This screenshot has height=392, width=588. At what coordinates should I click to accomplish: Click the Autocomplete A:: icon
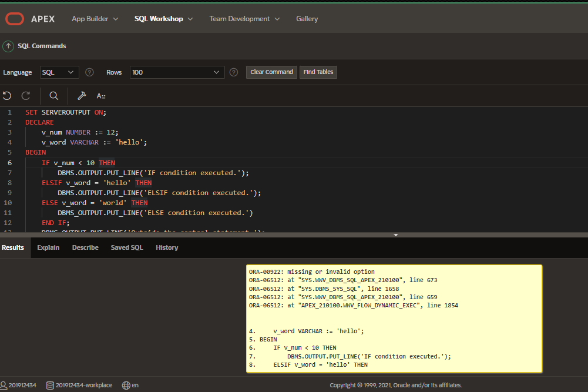pyautogui.click(x=101, y=96)
